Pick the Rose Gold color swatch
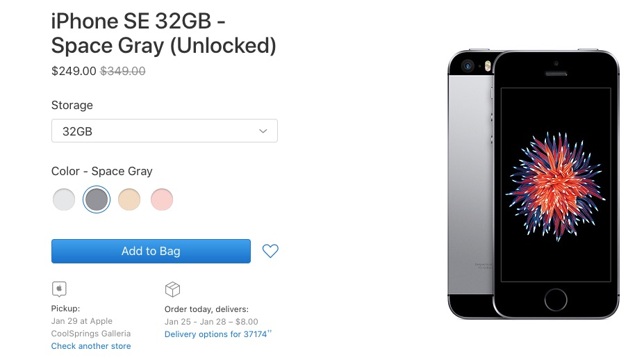644x360 pixels. click(162, 199)
